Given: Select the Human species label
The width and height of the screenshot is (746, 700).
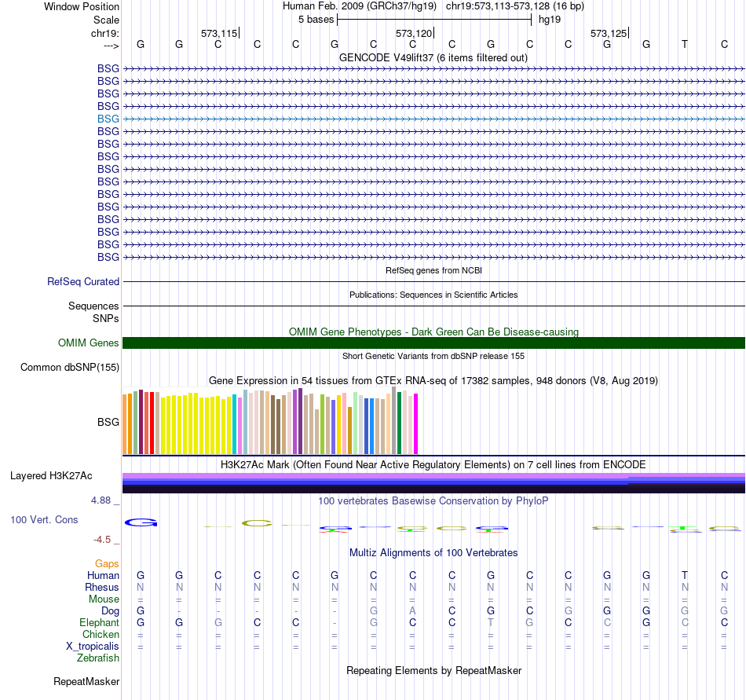Looking at the screenshot, I should (103, 576).
